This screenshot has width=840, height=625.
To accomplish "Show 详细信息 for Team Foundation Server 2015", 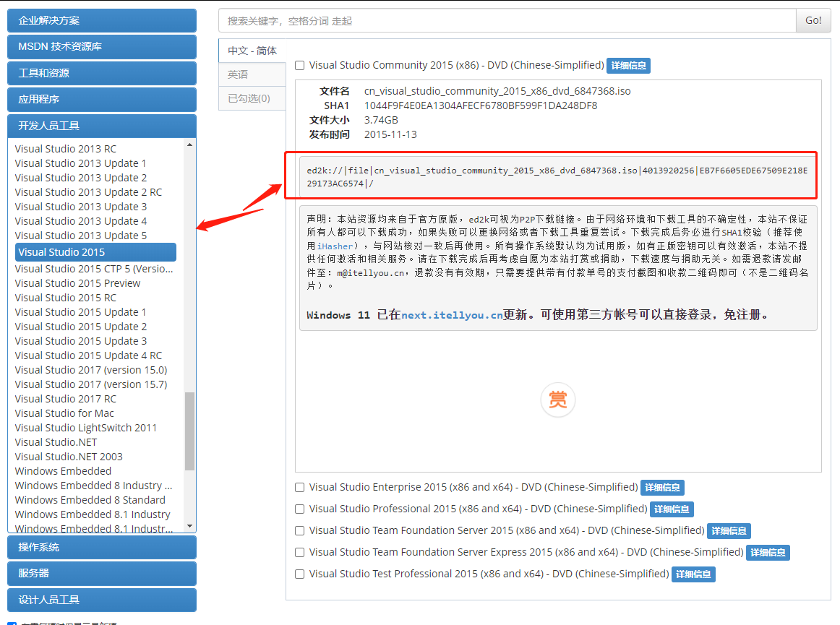I will (x=729, y=531).
